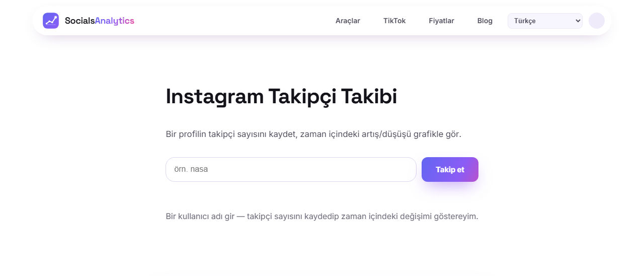The width and height of the screenshot is (644, 276).
Task: Click the text 'Bir profilin takipçi sayısını kaydet'
Action: click(231, 134)
